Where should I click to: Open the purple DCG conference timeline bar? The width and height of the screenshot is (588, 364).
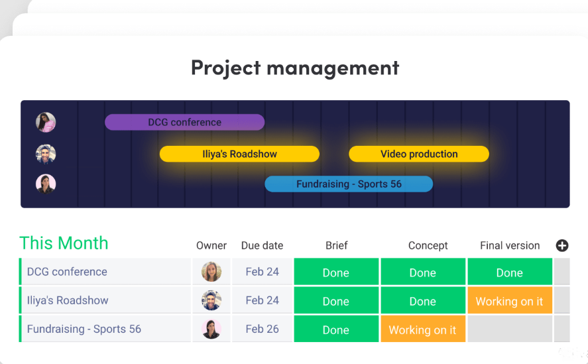coord(184,122)
